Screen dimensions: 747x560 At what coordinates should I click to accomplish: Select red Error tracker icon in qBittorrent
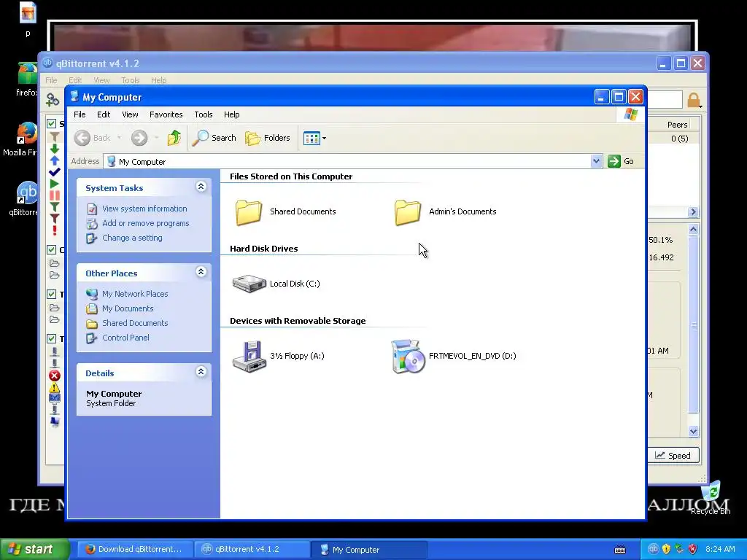pyautogui.click(x=54, y=376)
